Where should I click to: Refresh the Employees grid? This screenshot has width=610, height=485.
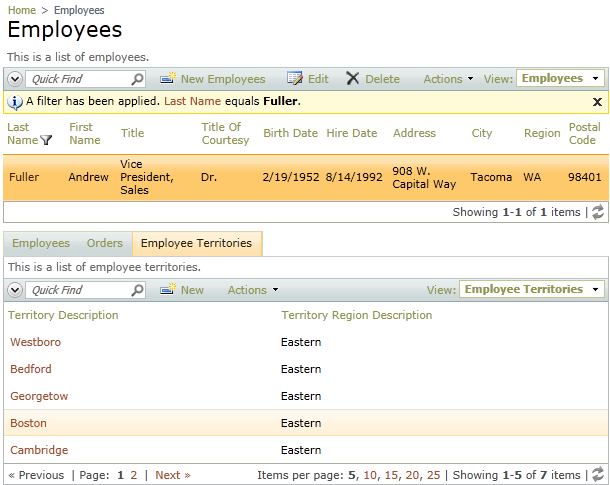tap(598, 212)
